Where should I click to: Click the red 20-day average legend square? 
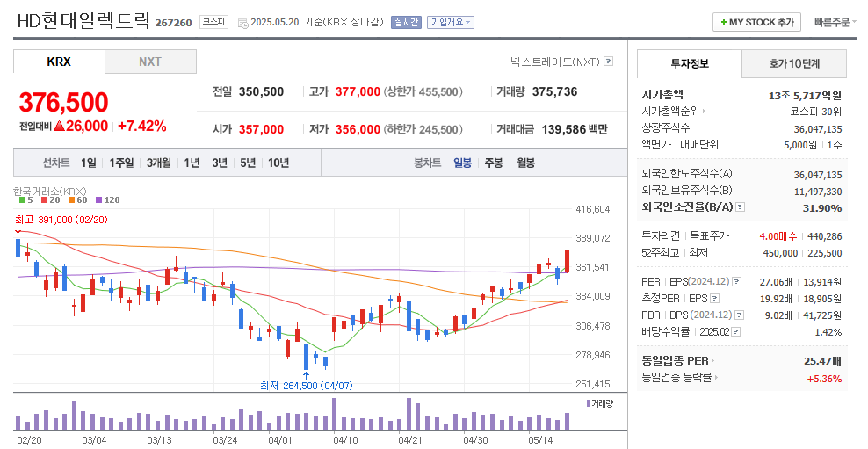44,200
